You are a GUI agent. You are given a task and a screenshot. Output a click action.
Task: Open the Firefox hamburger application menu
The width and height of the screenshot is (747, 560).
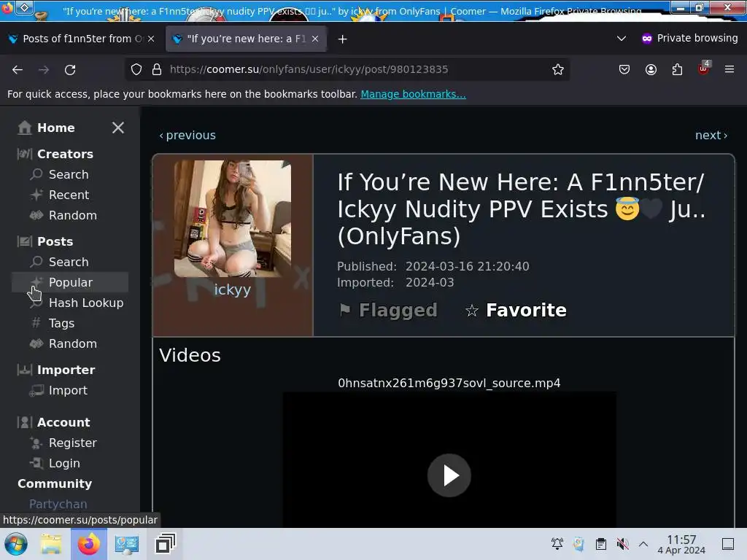click(729, 69)
